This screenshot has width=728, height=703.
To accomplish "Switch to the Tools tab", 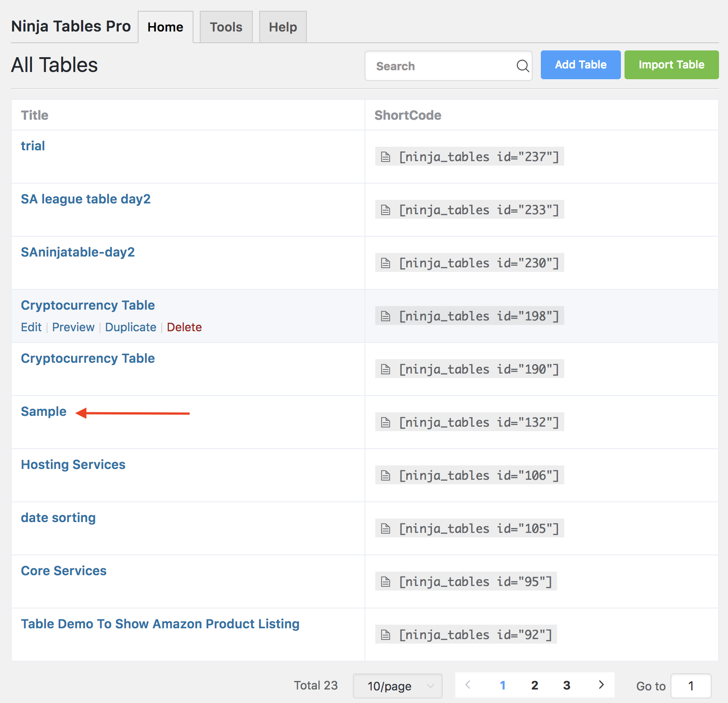I will click(226, 27).
